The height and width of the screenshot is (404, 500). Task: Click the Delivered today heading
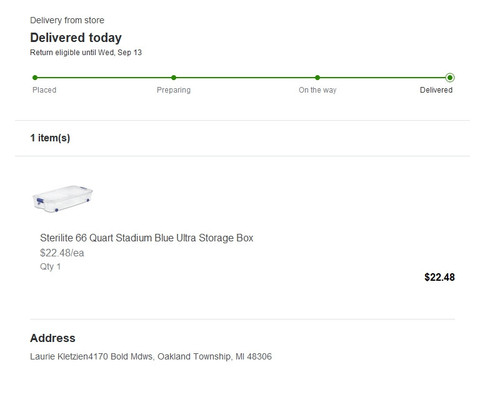point(76,38)
